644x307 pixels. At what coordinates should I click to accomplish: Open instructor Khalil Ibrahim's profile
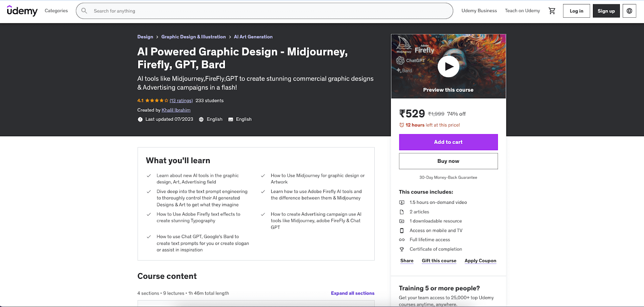176,110
